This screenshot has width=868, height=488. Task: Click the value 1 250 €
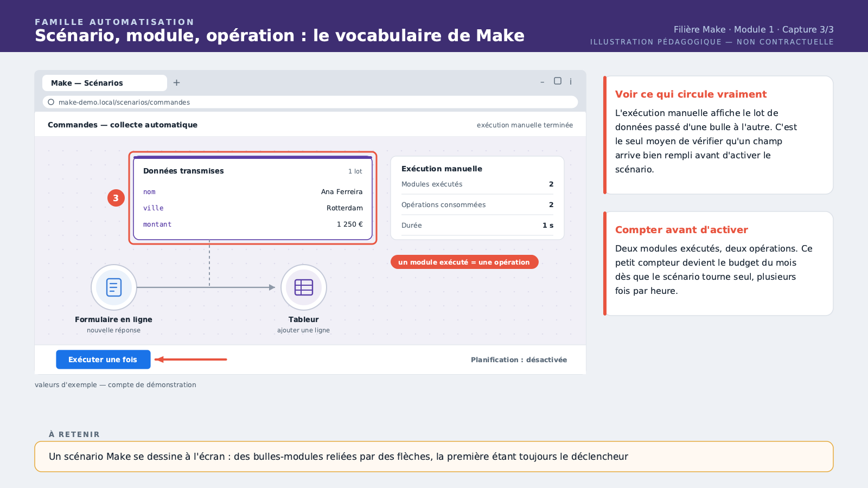[350, 224]
